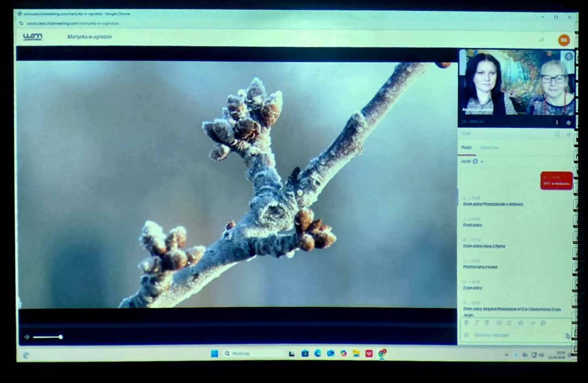Click the red SP2 w Kłobucku message
The width and height of the screenshot is (588, 383).
click(556, 181)
